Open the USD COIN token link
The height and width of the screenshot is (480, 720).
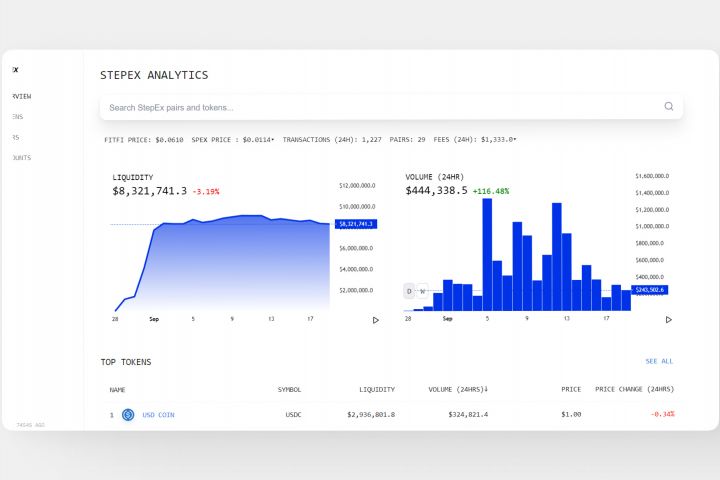(x=158, y=415)
